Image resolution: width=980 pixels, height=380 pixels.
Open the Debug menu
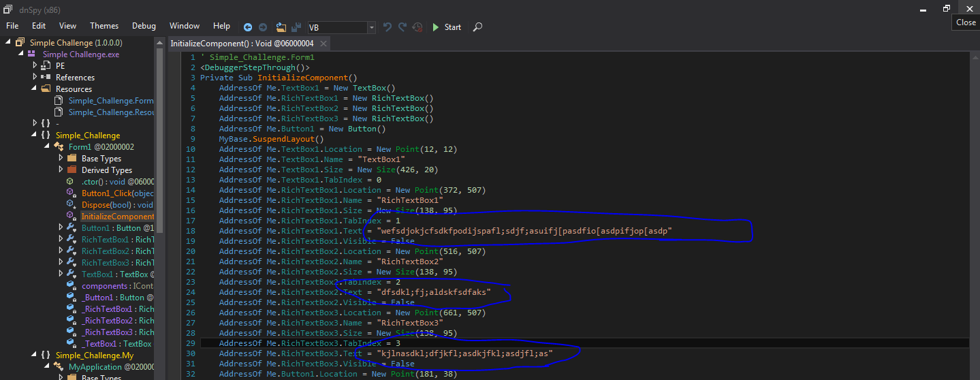pyautogui.click(x=144, y=26)
